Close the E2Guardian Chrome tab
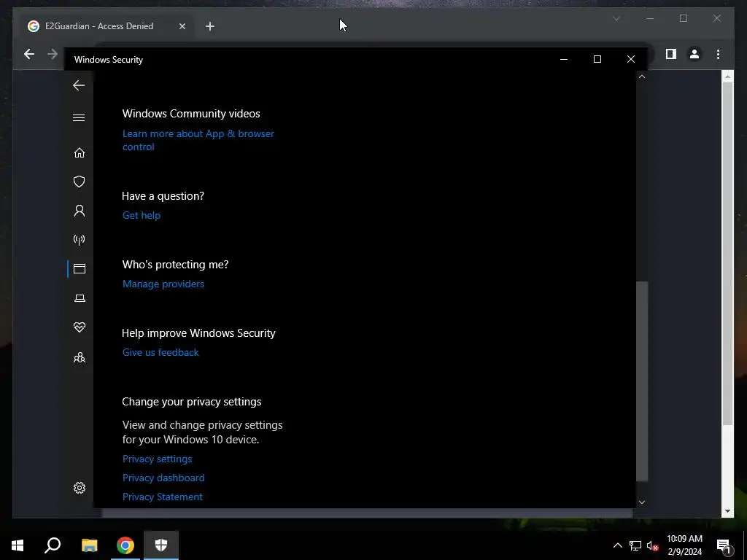 [182, 26]
